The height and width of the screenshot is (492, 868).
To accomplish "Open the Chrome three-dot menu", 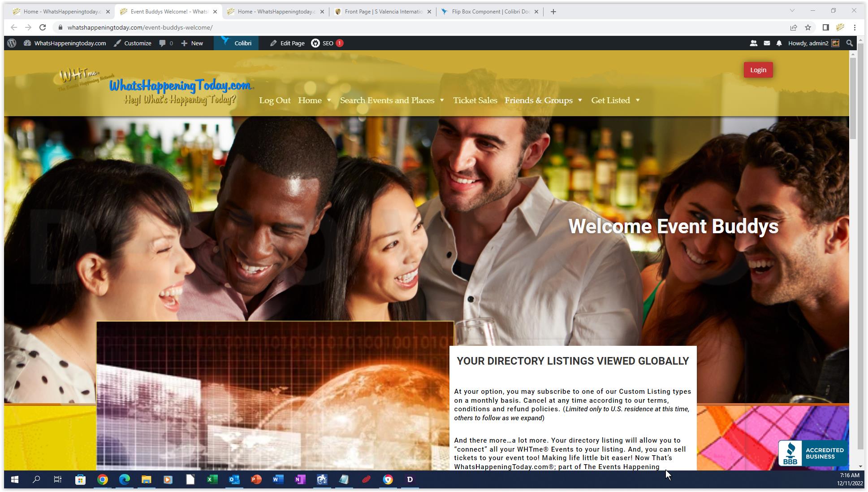I will pos(855,27).
